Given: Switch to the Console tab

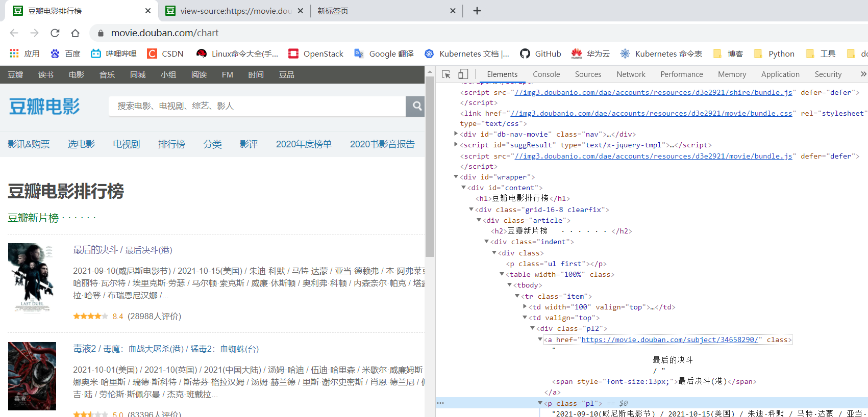Looking at the screenshot, I should [x=547, y=74].
